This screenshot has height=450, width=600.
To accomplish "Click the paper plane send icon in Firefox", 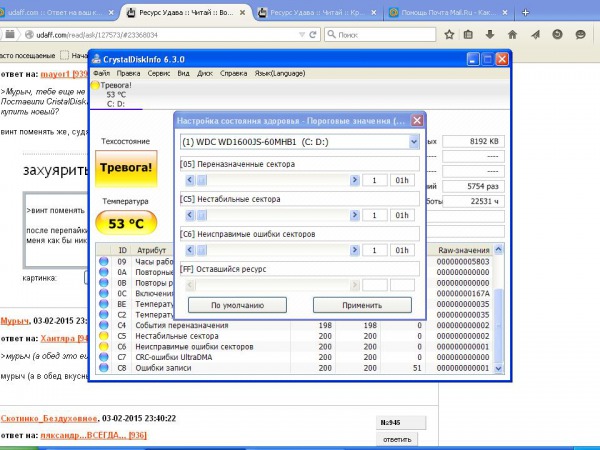I will coord(535,35).
